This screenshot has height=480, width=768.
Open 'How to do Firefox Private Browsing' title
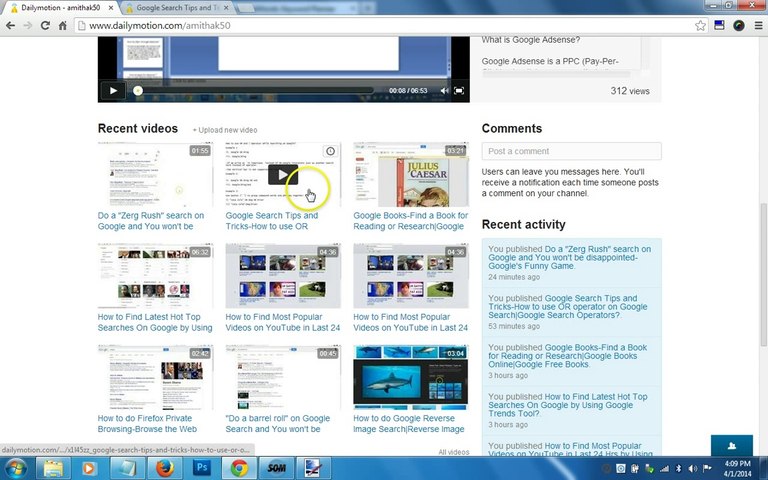tap(147, 424)
